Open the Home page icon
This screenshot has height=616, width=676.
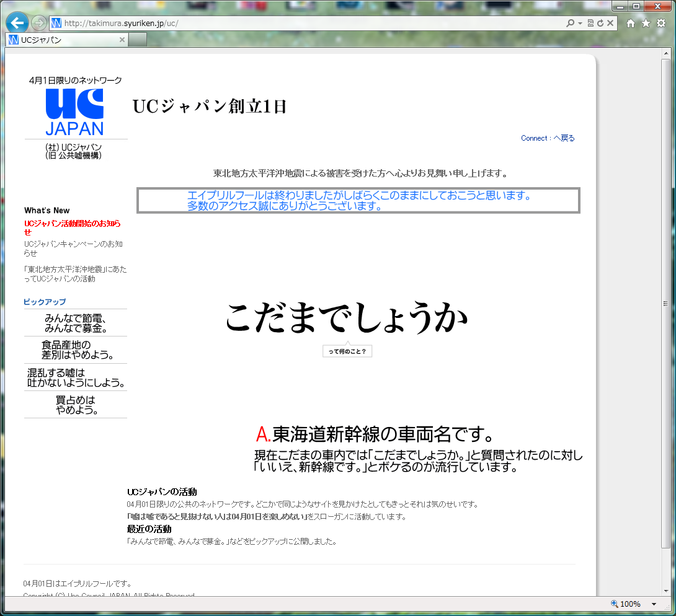630,24
